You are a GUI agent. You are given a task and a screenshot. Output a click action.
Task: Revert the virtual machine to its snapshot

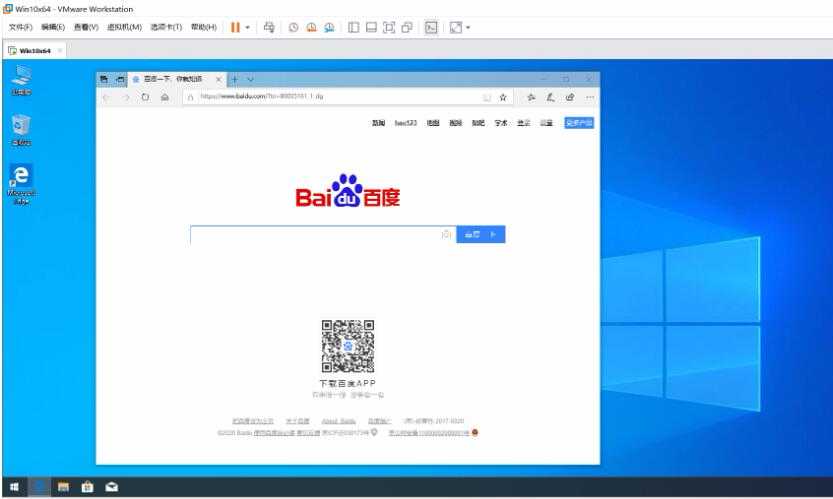[311, 28]
